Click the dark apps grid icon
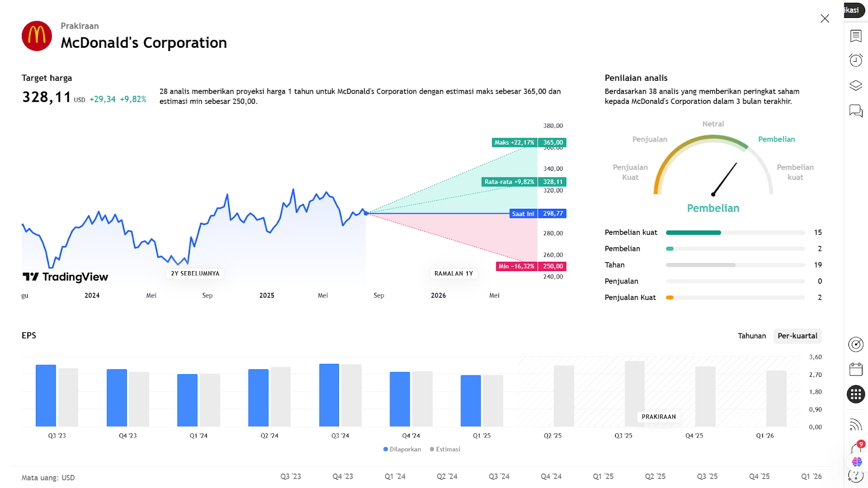The height and width of the screenshot is (488, 868). tap(856, 394)
